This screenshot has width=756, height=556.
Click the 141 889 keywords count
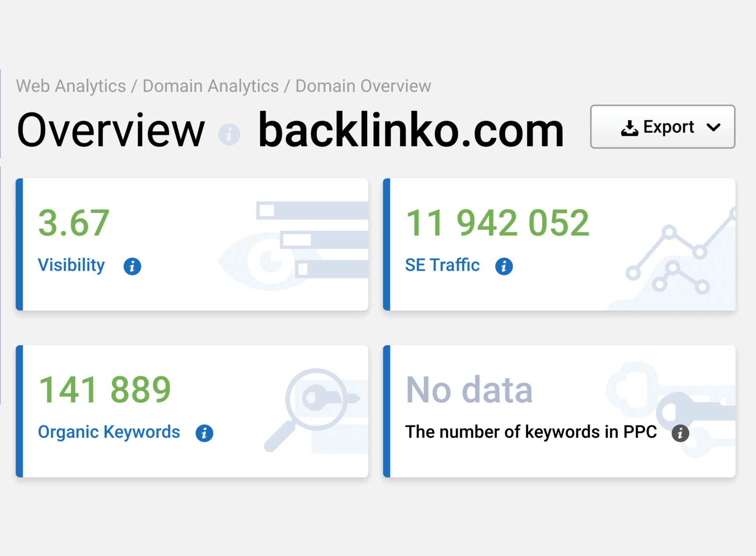click(x=104, y=390)
